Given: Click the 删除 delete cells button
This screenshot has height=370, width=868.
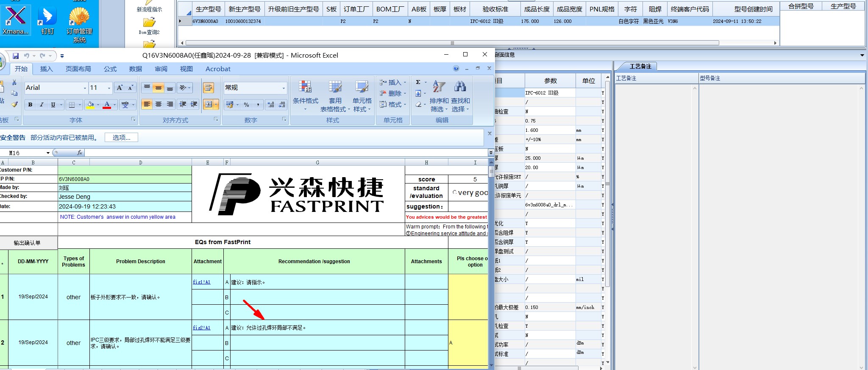Looking at the screenshot, I should 393,93.
